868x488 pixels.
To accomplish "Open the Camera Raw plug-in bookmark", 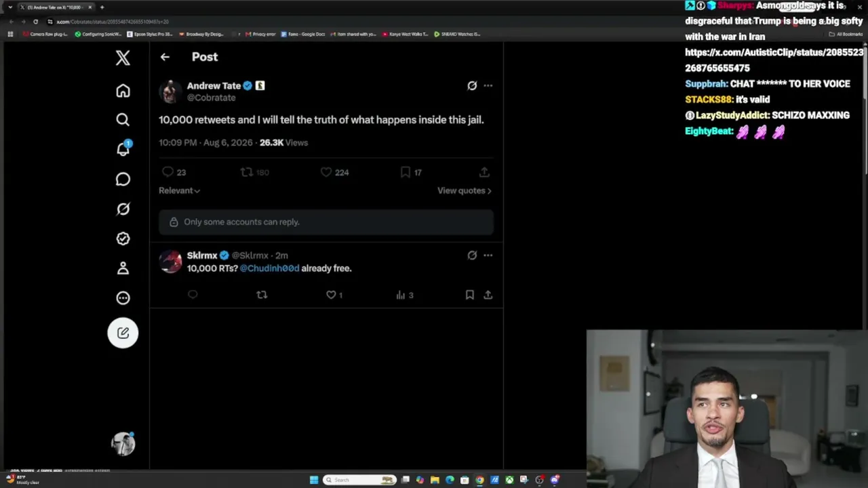I will click(x=45, y=34).
